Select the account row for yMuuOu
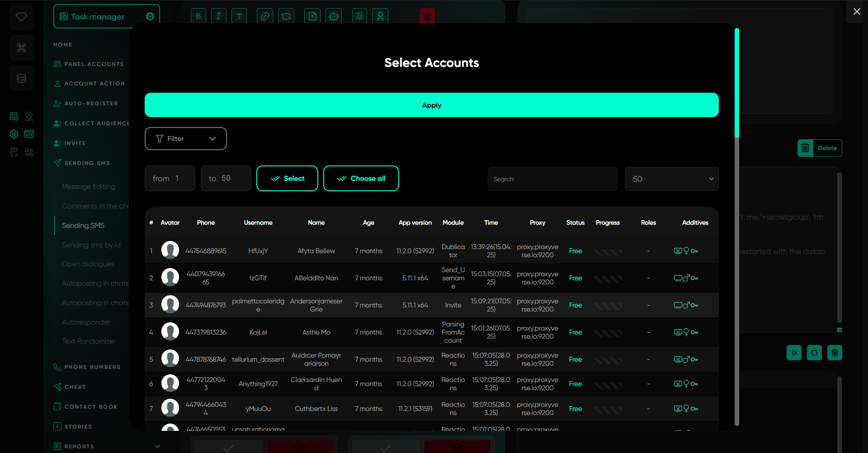The image size is (868, 453). [x=258, y=409]
